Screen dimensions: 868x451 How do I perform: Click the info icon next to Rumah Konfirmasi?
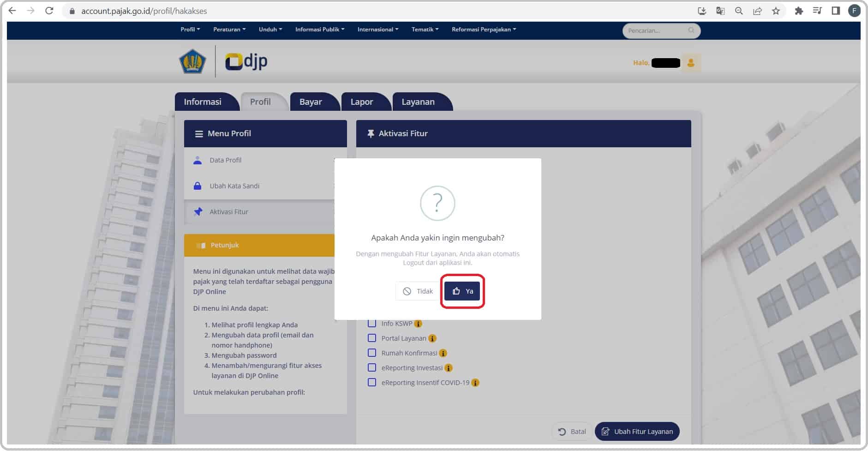(443, 353)
